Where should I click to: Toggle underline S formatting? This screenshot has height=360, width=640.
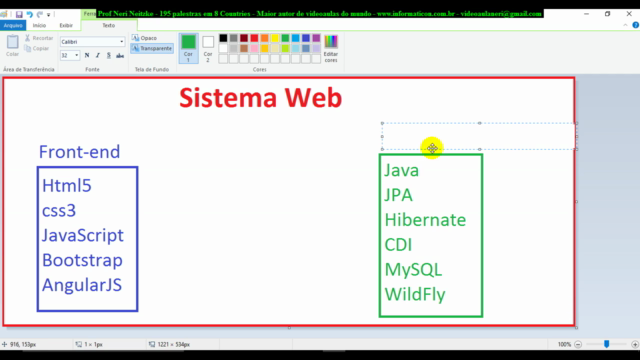click(109, 55)
